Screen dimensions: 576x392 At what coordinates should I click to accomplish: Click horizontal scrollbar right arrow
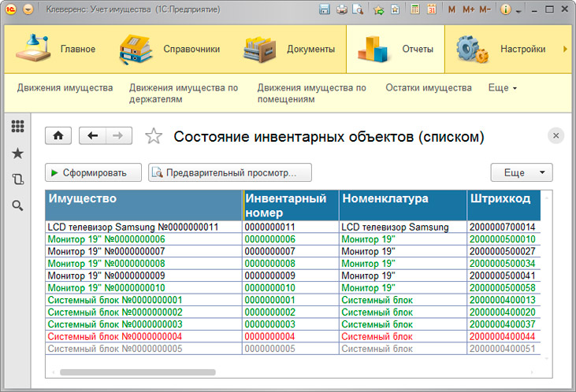[x=532, y=372]
